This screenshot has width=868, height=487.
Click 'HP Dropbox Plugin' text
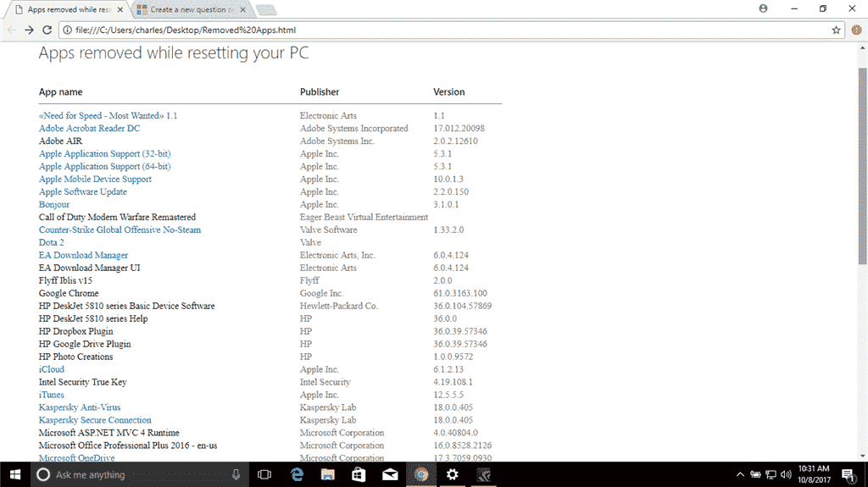[75, 331]
